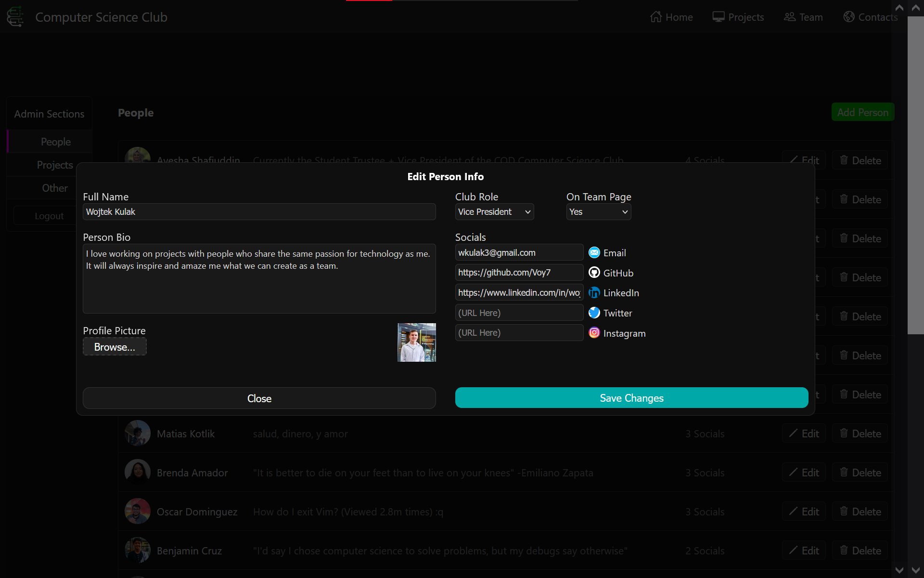Close the Edit Person Info dialog
Screen dimensions: 924x578
(x=259, y=398)
